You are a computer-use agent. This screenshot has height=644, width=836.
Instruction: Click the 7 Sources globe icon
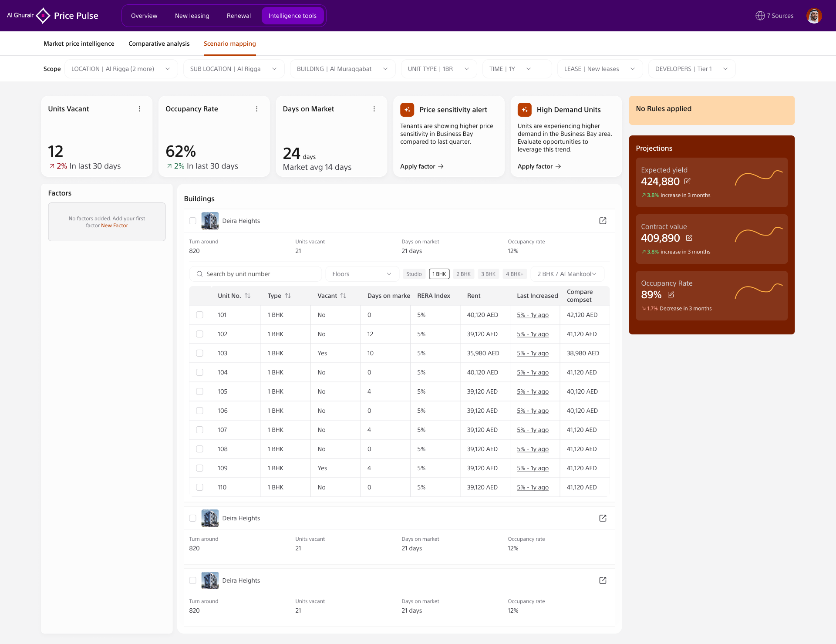coord(760,16)
